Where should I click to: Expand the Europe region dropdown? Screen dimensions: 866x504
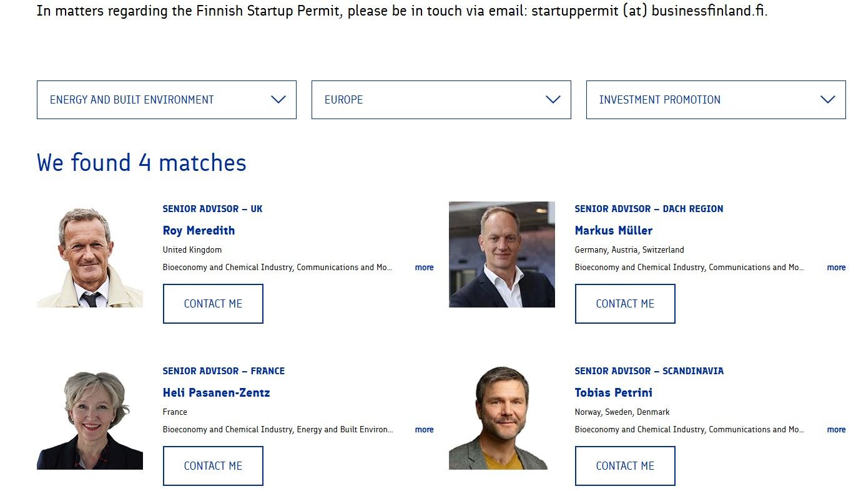[441, 100]
